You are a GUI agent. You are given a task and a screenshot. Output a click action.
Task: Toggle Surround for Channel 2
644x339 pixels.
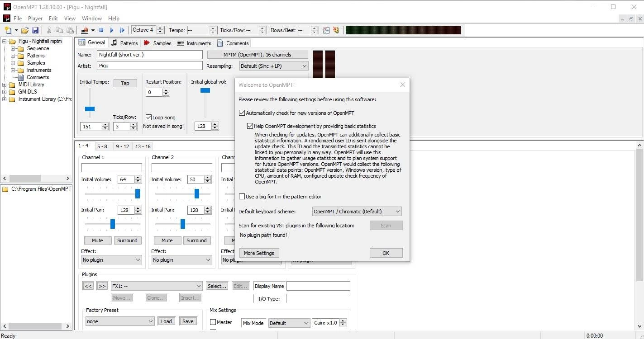[196, 240]
